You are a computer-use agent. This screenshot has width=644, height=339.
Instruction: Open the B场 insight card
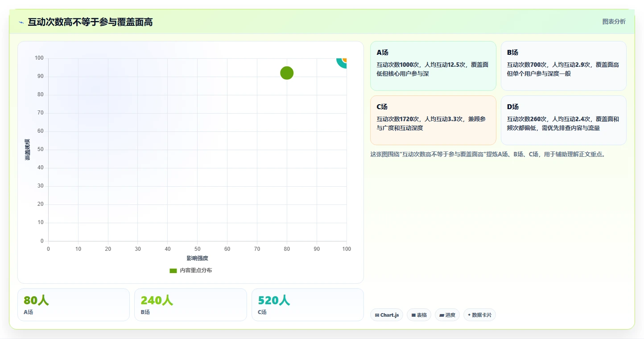tap(564, 66)
